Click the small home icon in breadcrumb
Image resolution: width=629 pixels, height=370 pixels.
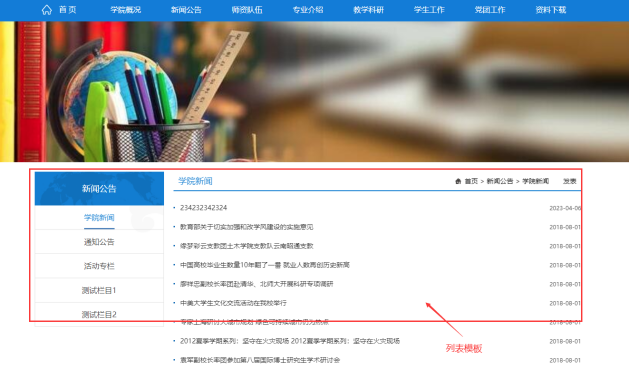click(x=458, y=181)
